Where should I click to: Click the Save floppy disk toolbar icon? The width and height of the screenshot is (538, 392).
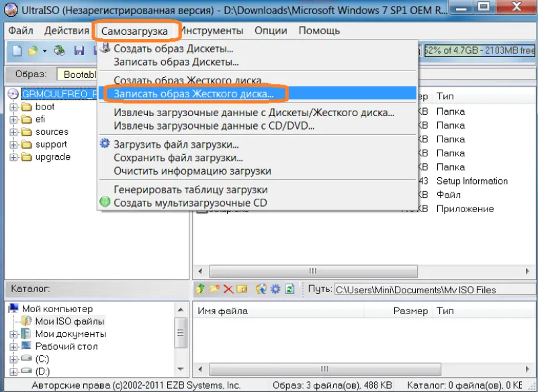point(79,51)
